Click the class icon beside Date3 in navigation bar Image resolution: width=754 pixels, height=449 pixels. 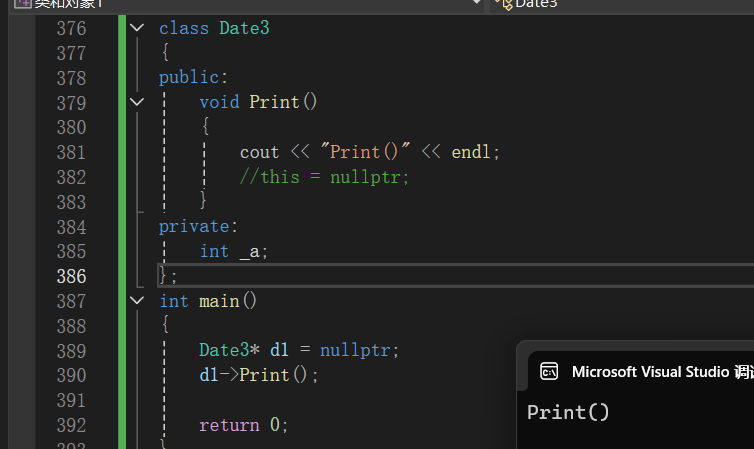pyautogui.click(x=504, y=4)
